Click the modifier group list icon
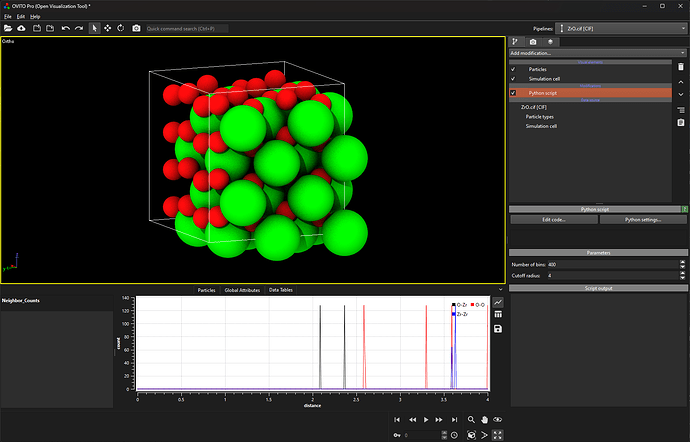 click(681, 110)
